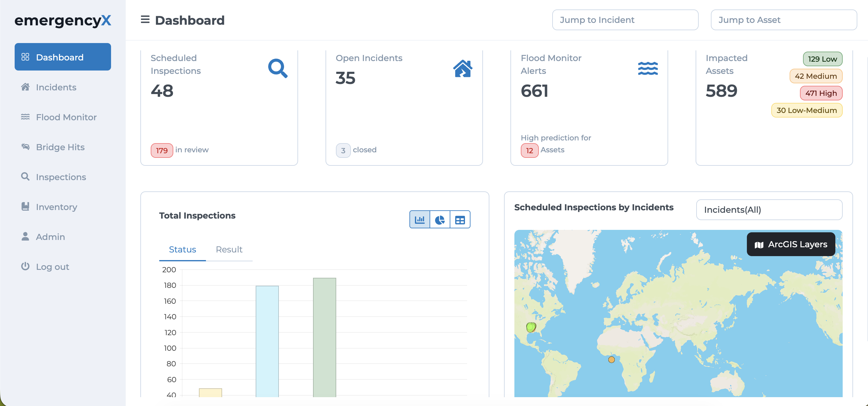This screenshot has height=406, width=868.
Task: Switch Total Inspections to pie chart view
Action: click(x=440, y=220)
